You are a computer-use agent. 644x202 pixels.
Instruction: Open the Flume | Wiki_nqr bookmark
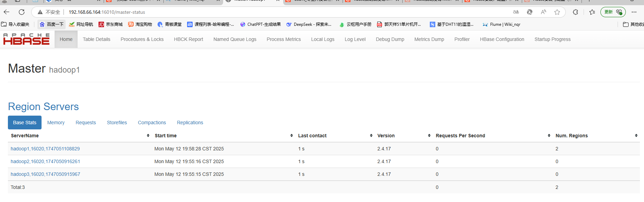(x=502, y=24)
